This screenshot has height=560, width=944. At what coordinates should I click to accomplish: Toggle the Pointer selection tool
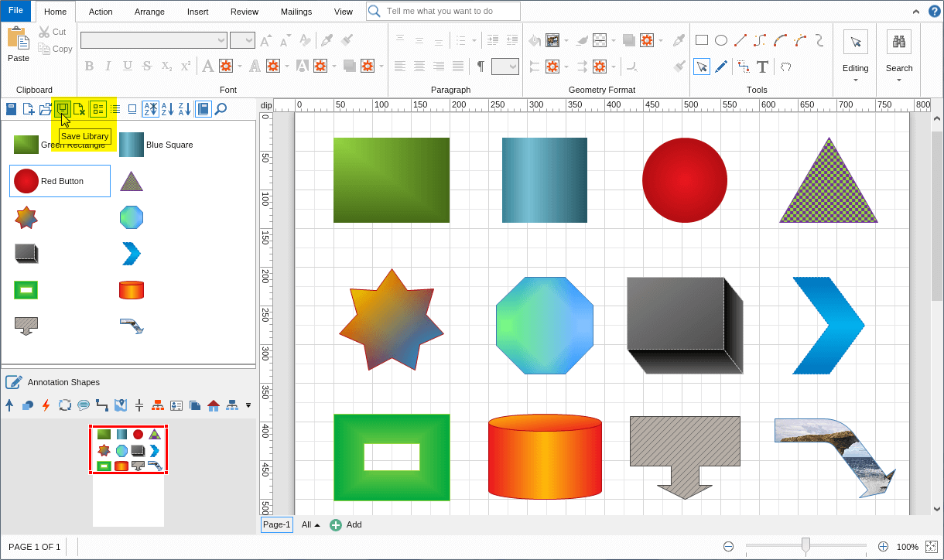coord(702,67)
